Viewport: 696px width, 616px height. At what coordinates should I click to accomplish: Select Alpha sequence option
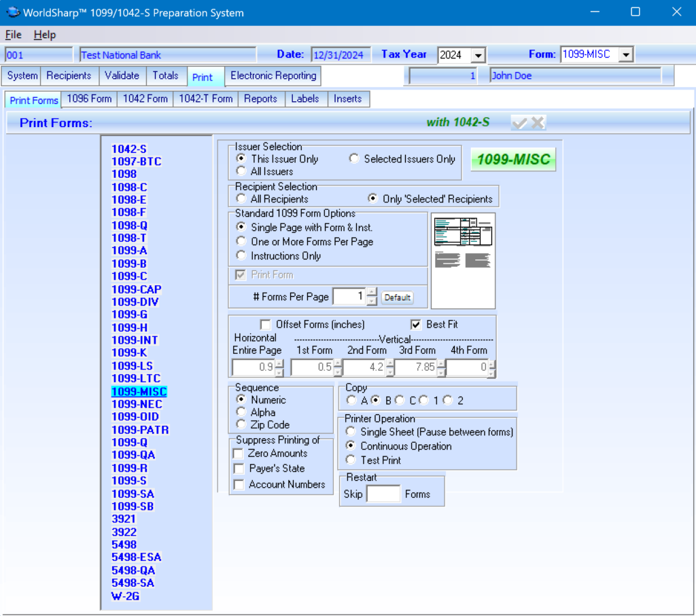(241, 412)
